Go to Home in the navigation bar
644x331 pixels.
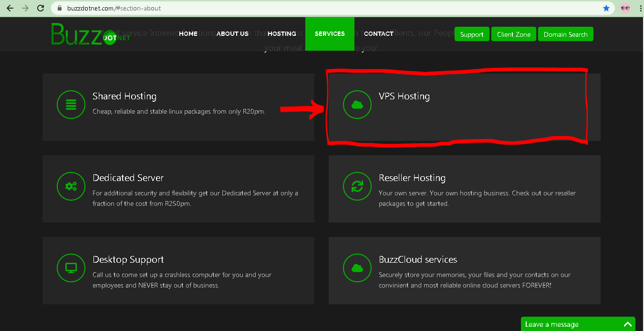[188, 33]
